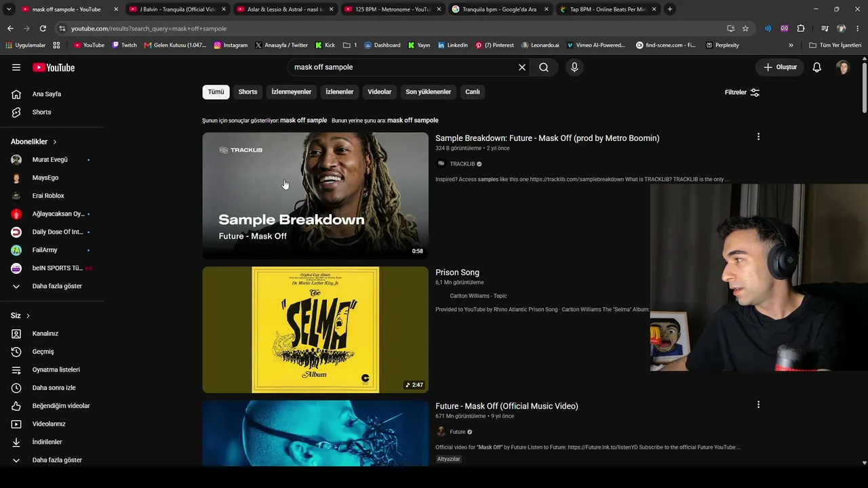Open the Twitch bookmark

click(124, 45)
